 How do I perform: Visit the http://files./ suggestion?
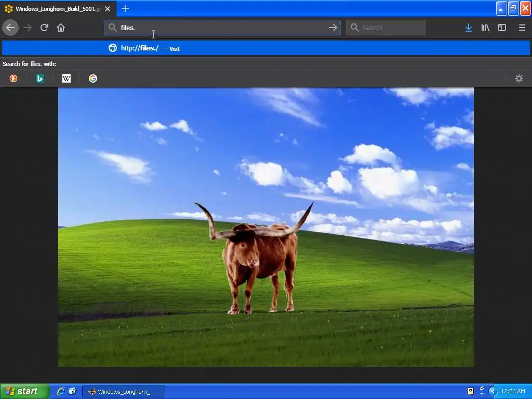tap(266, 48)
